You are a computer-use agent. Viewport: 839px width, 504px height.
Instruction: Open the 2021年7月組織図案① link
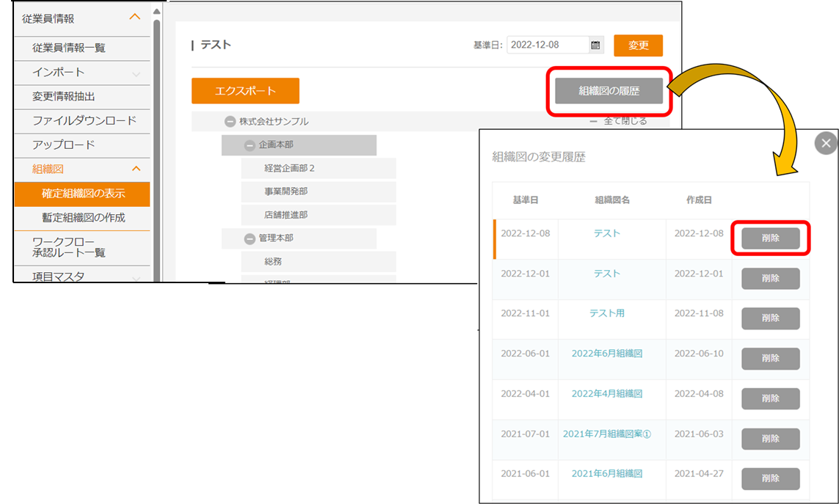click(x=607, y=434)
